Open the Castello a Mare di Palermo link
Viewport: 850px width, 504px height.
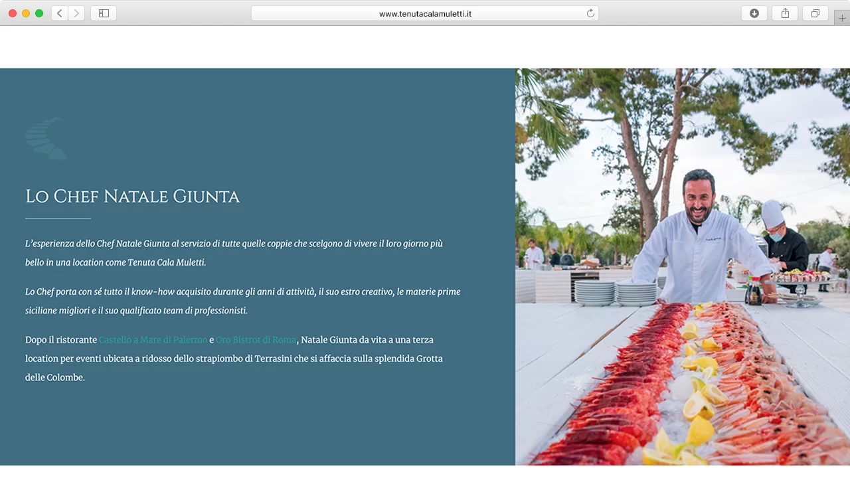[x=153, y=340]
